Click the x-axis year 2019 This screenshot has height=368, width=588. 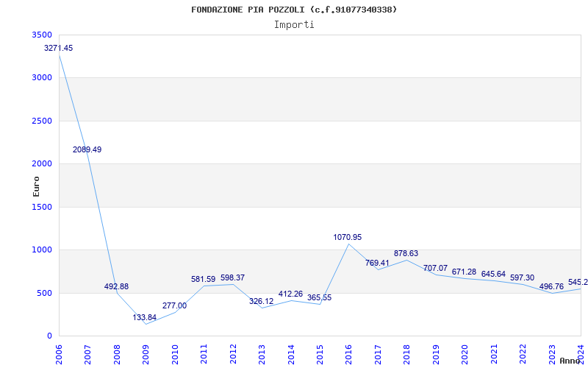point(436,353)
